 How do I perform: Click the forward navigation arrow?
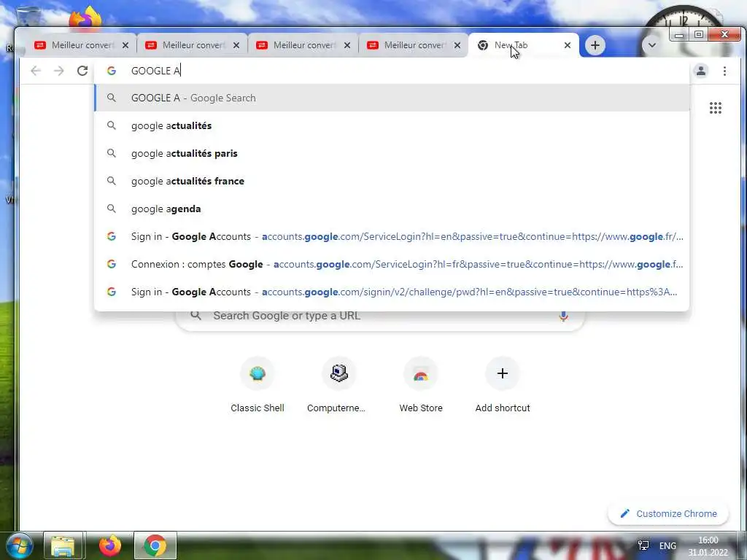58,71
